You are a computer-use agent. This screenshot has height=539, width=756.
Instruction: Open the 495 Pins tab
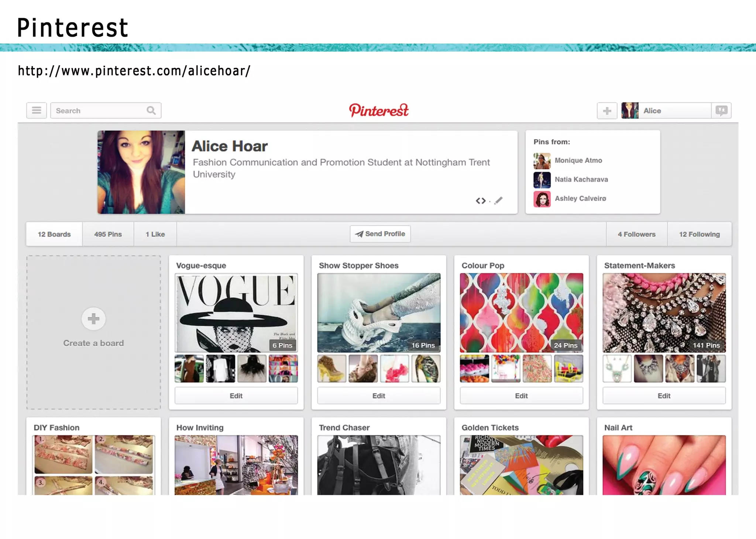pyautogui.click(x=108, y=234)
